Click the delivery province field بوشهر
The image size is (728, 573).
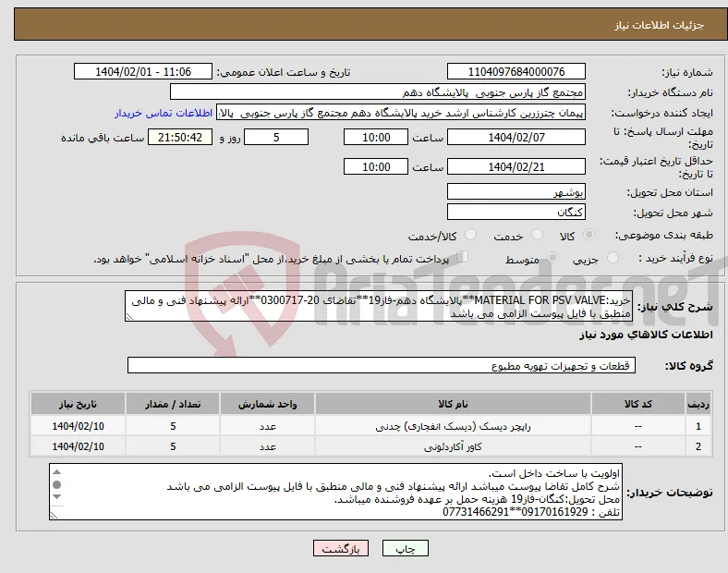coord(516,192)
